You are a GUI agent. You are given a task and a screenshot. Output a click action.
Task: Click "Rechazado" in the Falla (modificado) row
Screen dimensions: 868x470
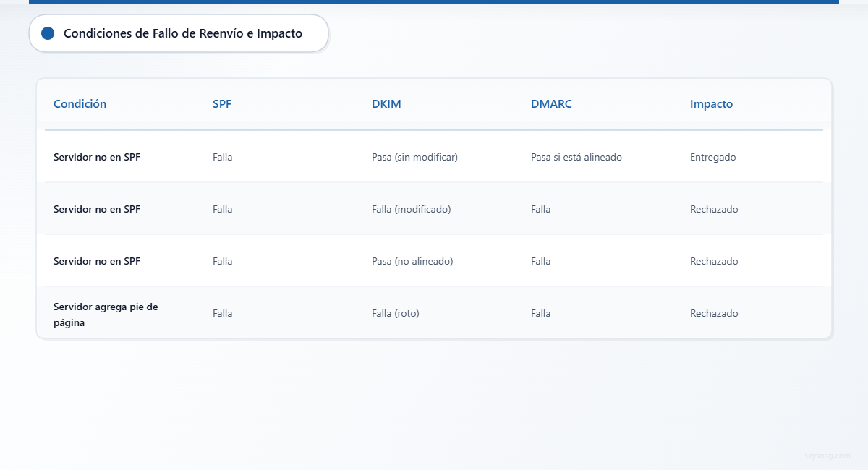click(x=714, y=209)
